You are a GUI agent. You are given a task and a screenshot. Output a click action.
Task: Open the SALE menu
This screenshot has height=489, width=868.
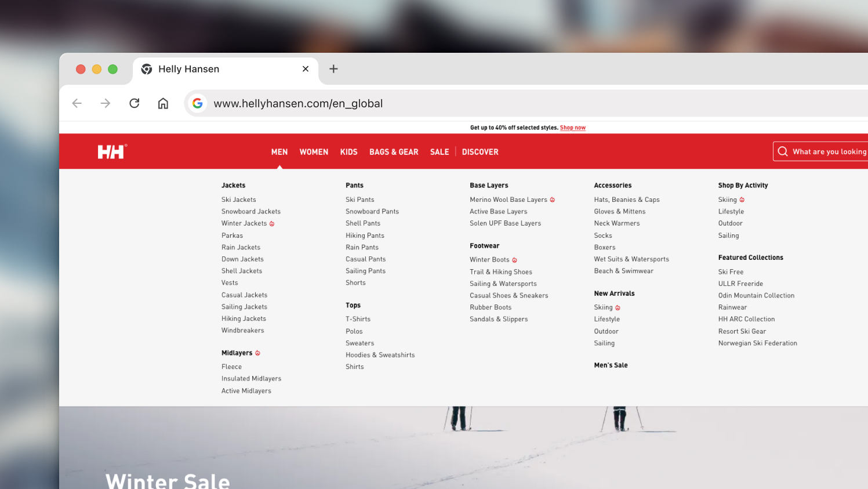[x=440, y=151]
